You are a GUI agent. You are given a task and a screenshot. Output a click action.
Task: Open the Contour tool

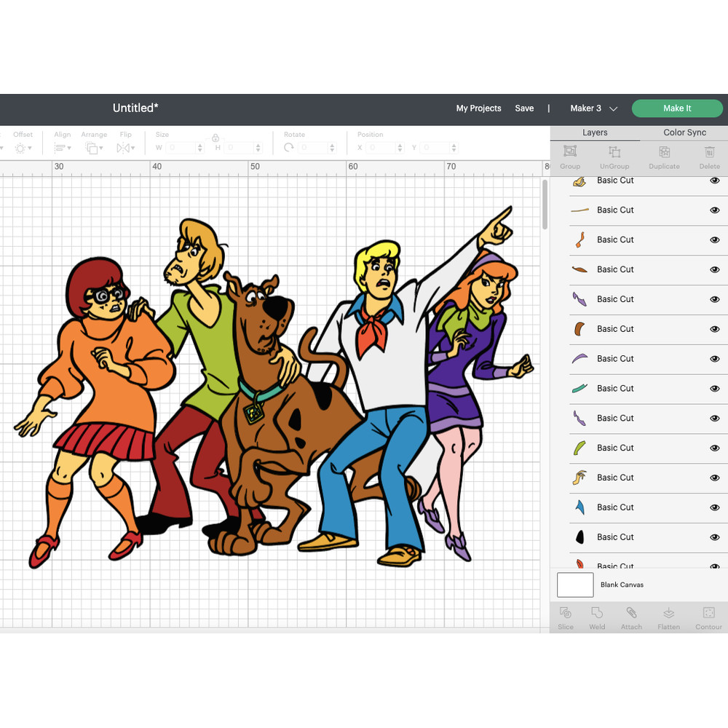click(x=708, y=617)
